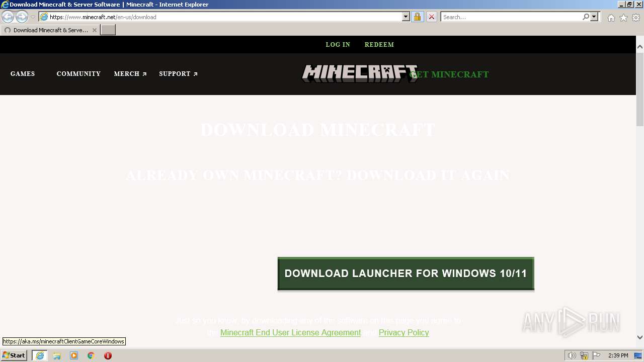This screenshot has height=362, width=644.
Task: Open the recent pages dropdown arrow
Action: tap(33, 17)
